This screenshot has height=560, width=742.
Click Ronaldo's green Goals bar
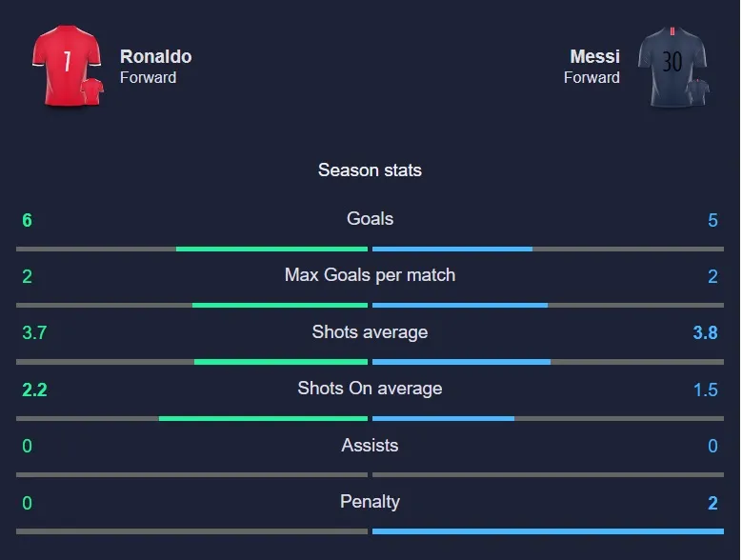coord(271,249)
